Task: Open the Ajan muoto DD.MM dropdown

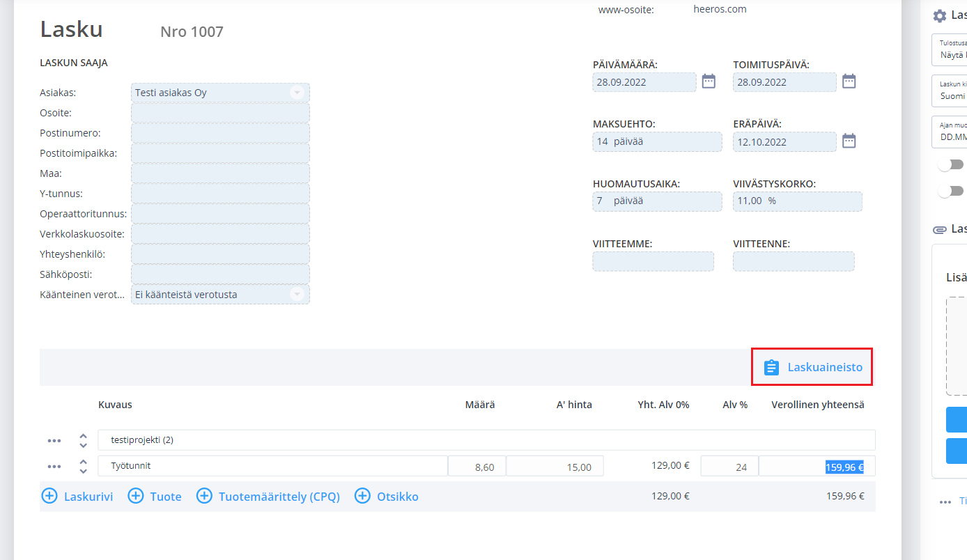Action: tap(950, 132)
